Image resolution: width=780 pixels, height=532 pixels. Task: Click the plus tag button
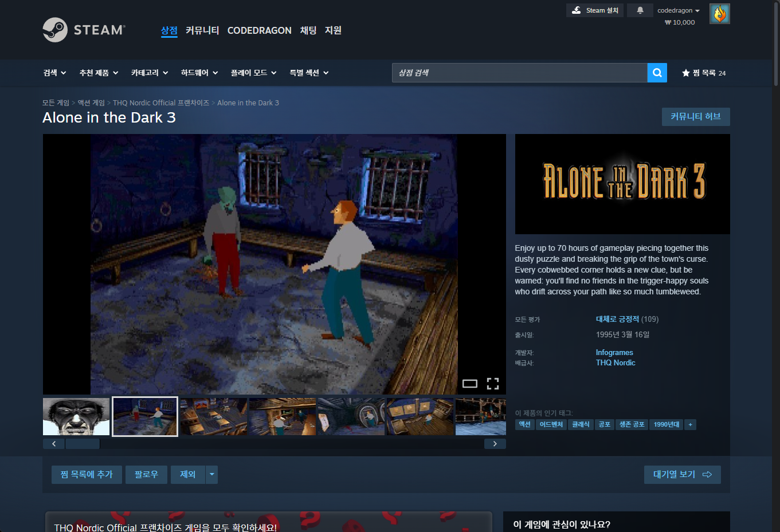click(x=690, y=424)
